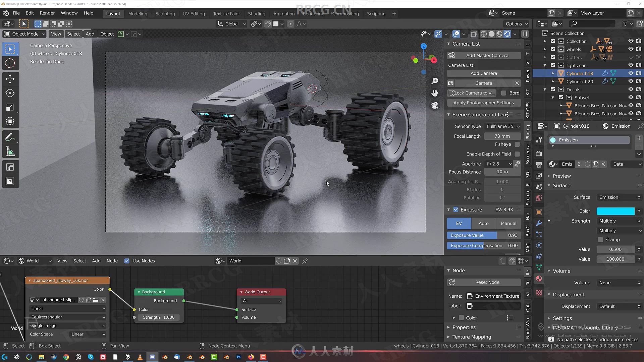The height and width of the screenshot is (362, 644).
Task: Input Focal Length value field
Action: [x=501, y=136]
